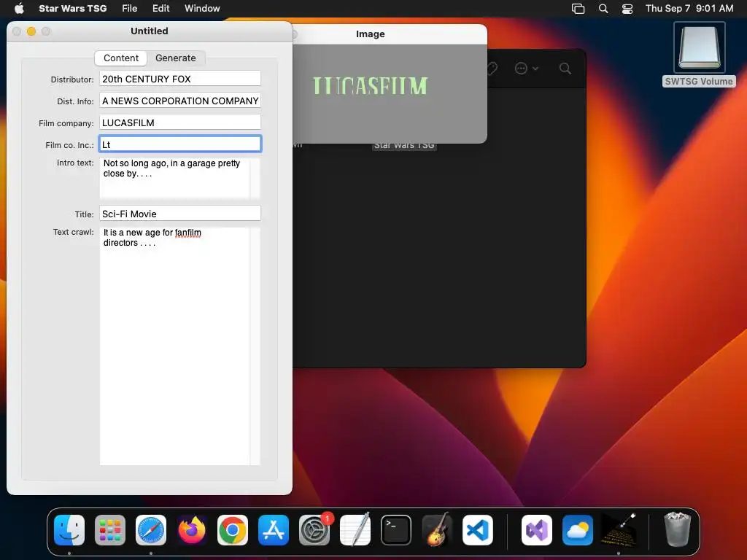
Task: Open the ellipsis action menu in Finder window
Action: click(x=526, y=69)
